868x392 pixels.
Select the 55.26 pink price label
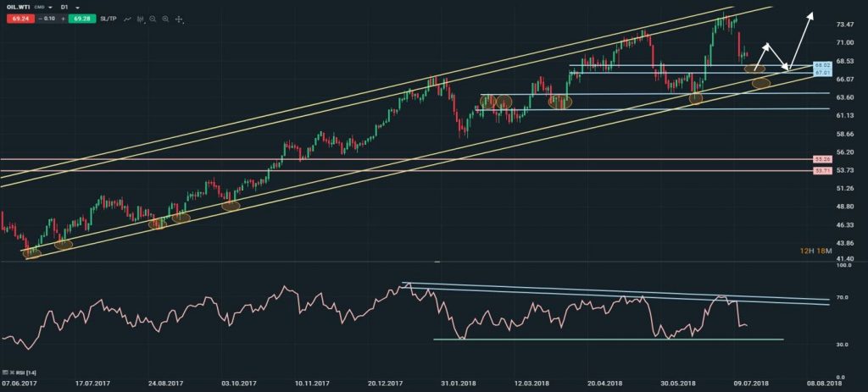tap(820, 159)
